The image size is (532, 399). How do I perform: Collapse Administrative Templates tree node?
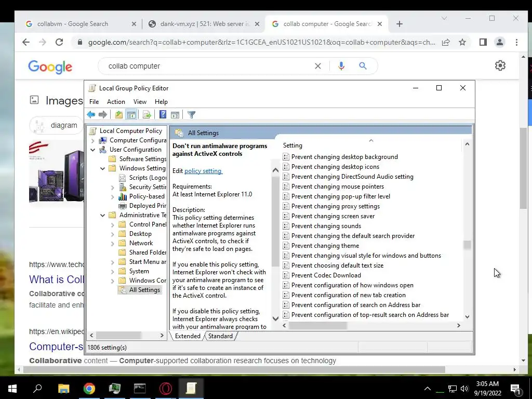click(102, 215)
